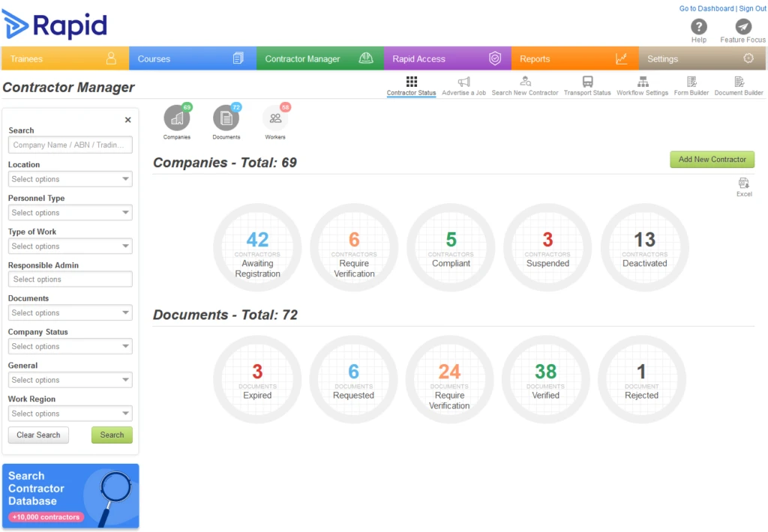
Task: Open the Document Builder icon
Action: coord(739,81)
